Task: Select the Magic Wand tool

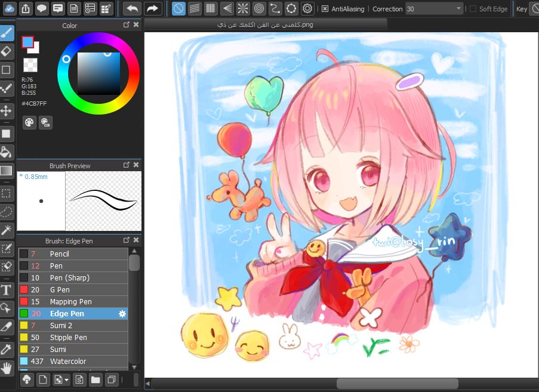Action: (x=6, y=230)
